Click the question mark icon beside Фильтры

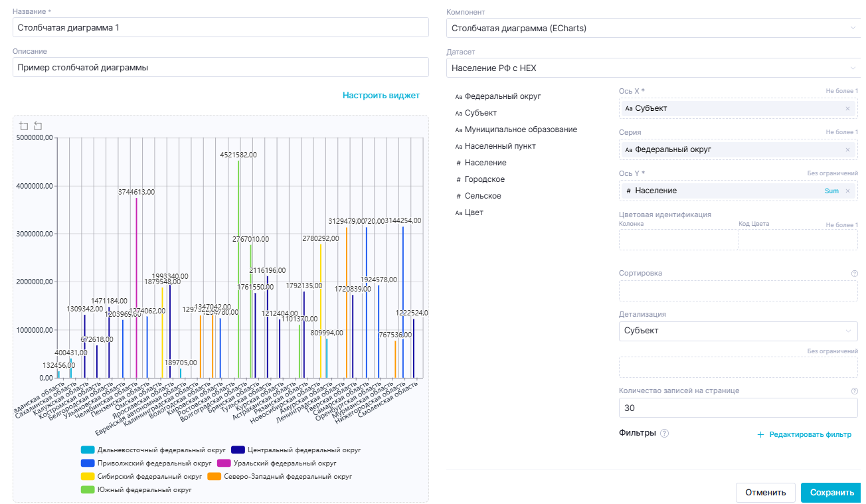coord(664,434)
